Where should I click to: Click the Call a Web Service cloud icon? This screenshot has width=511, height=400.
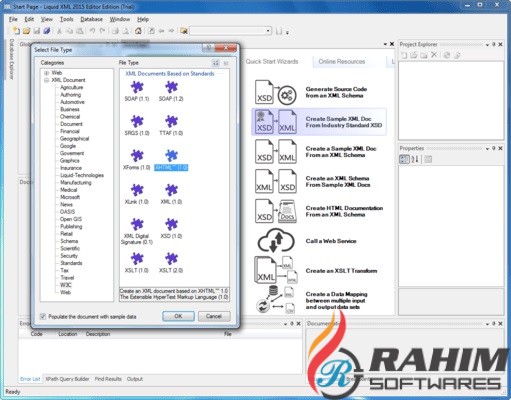click(x=276, y=241)
